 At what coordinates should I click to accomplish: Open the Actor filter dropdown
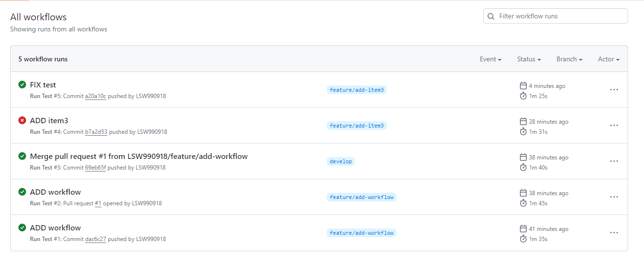tap(609, 59)
